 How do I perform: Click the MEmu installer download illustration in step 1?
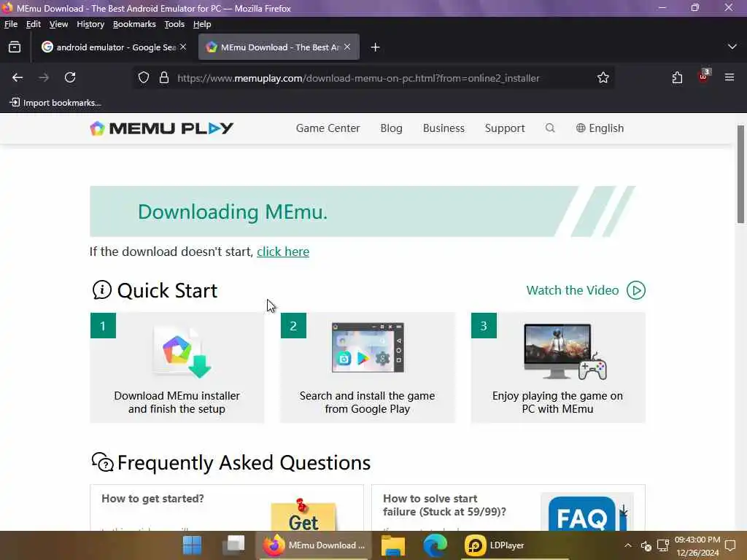182,352
